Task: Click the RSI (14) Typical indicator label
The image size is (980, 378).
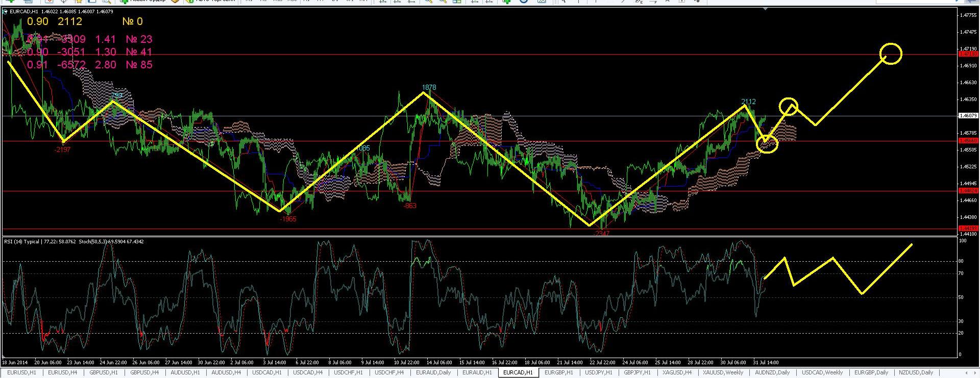Action: click(21, 242)
